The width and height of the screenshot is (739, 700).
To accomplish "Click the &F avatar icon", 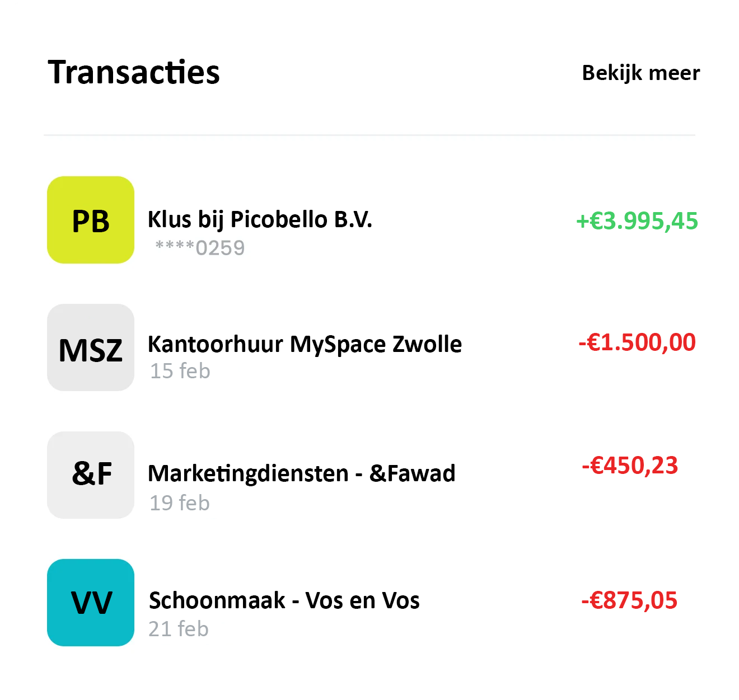I will (91, 475).
